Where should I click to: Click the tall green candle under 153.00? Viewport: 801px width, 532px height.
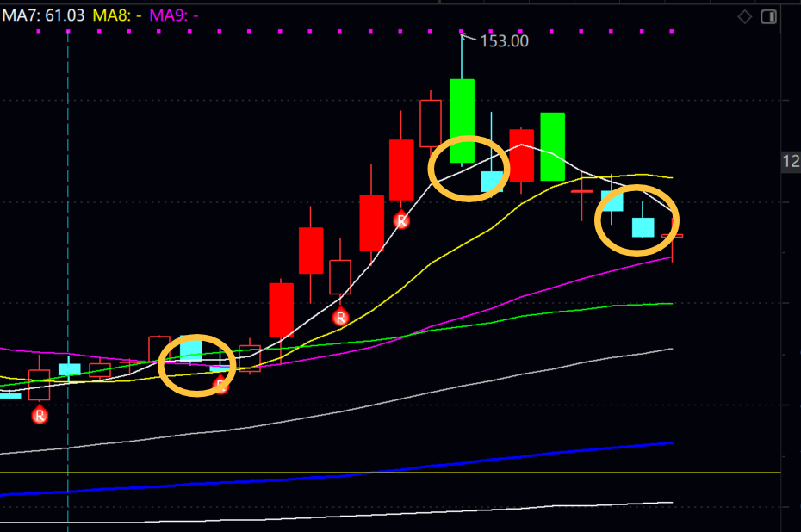[x=463, y=121]
